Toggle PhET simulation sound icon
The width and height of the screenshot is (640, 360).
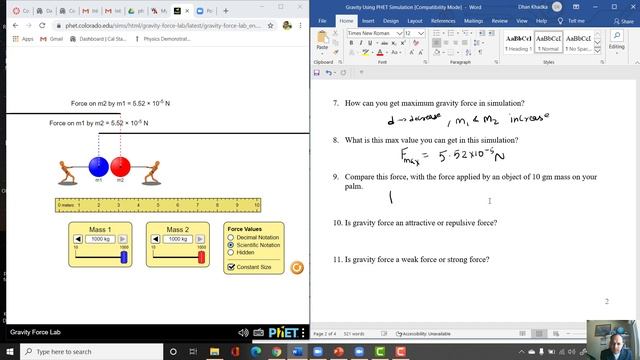(x=243, y=333)
